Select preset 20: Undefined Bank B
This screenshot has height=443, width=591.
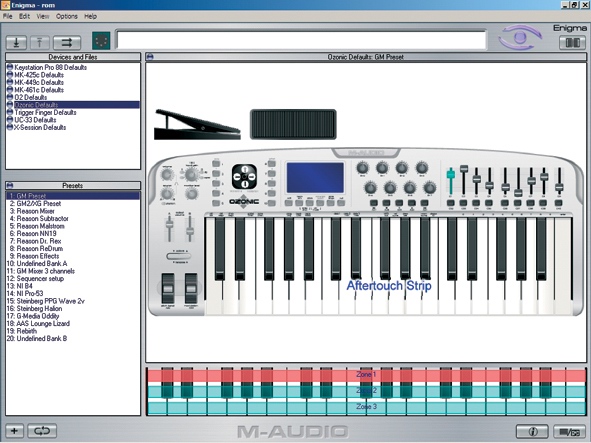coord(37,339)
